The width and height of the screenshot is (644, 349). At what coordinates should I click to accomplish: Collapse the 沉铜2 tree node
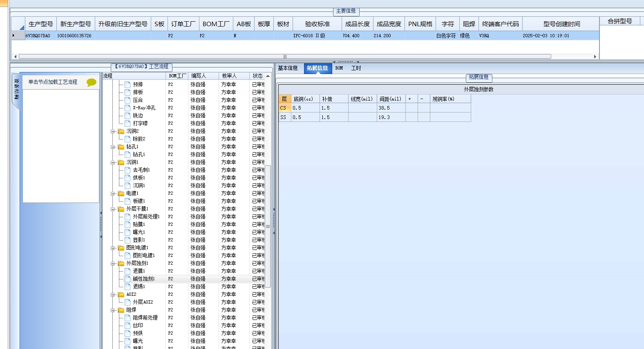pyautogui.click(x=113, y=131)
